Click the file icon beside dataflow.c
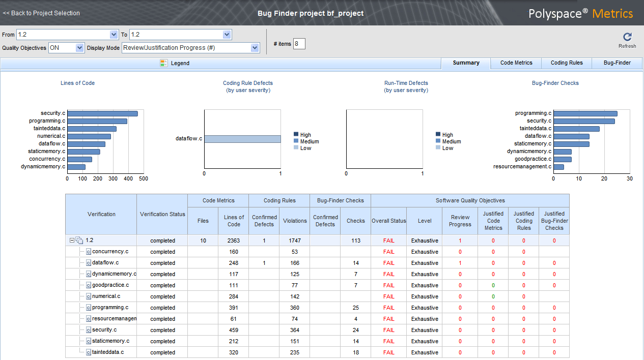The image size is (644, 360). coord(88,263)
